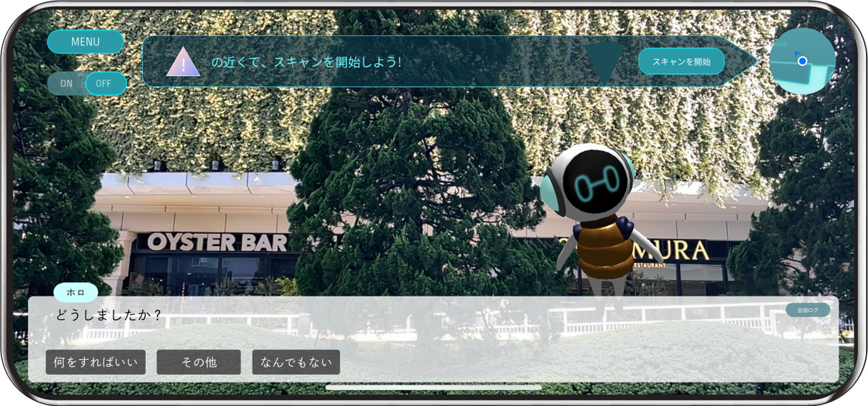Tap the blue location dot on minimap
The height and width of the screenshot is (406, 868).
(x=802, y=61)
